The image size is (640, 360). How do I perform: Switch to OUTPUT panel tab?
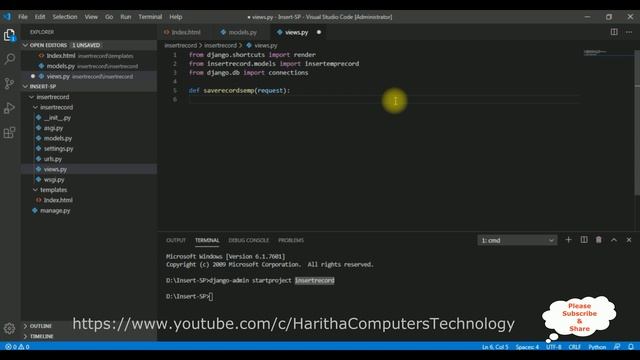(x=176, y=240)
